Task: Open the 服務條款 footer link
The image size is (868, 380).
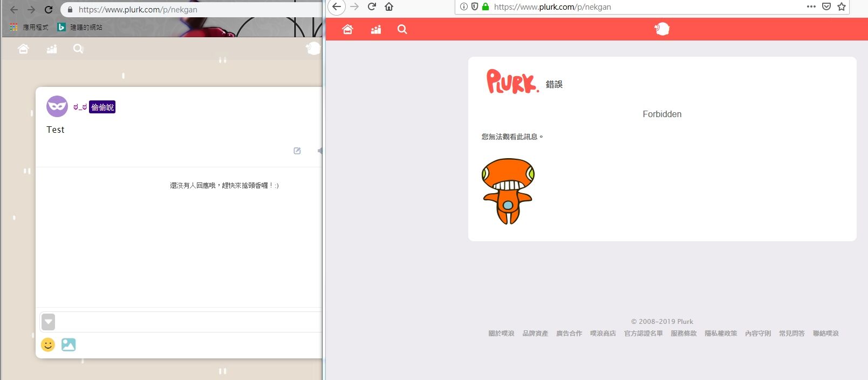Action: 684,334
